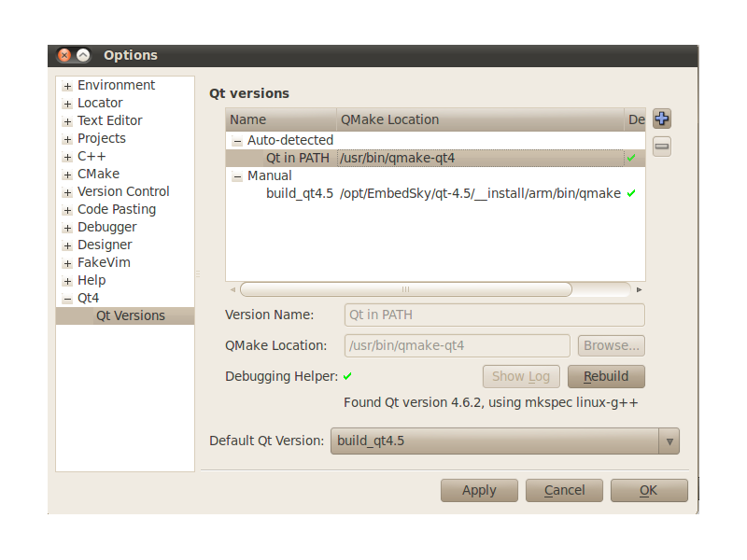The image size is (747, 560).
Task: Collapse the Auto-detected group
Action: point(237,141)
